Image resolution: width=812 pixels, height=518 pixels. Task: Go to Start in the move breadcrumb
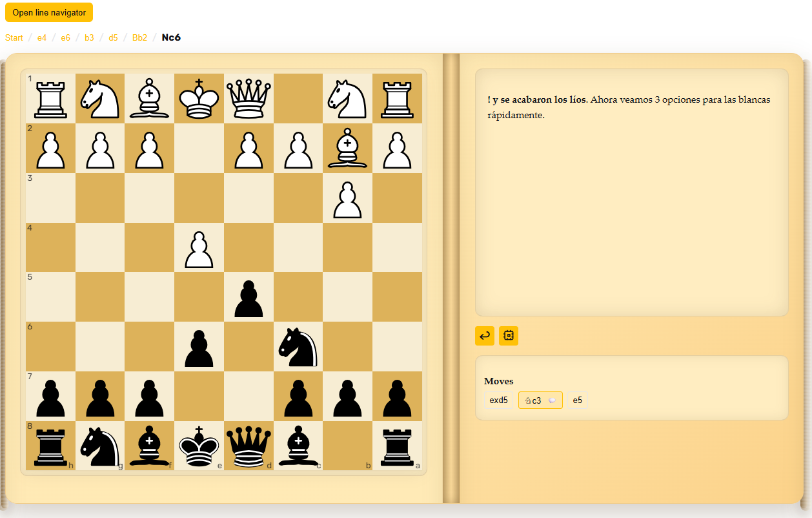tap(14, 37)
